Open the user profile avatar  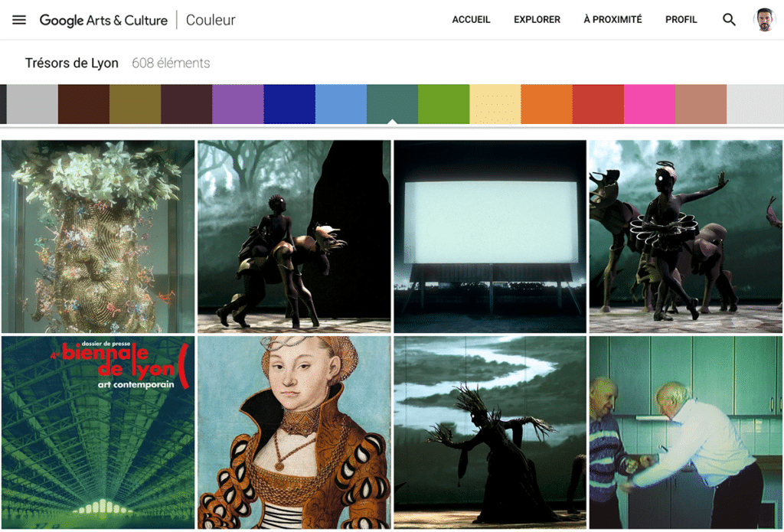pos(765,20)
